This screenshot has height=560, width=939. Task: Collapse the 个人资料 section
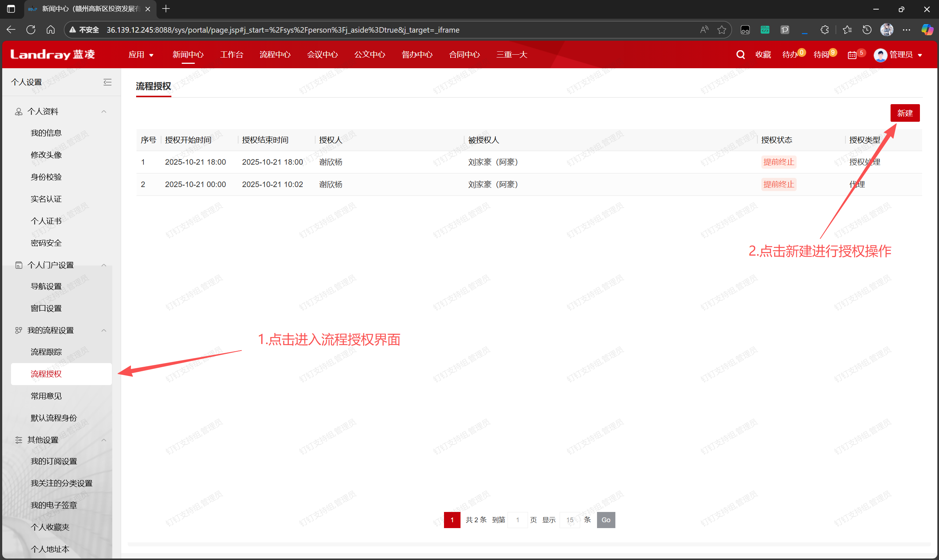104,111
